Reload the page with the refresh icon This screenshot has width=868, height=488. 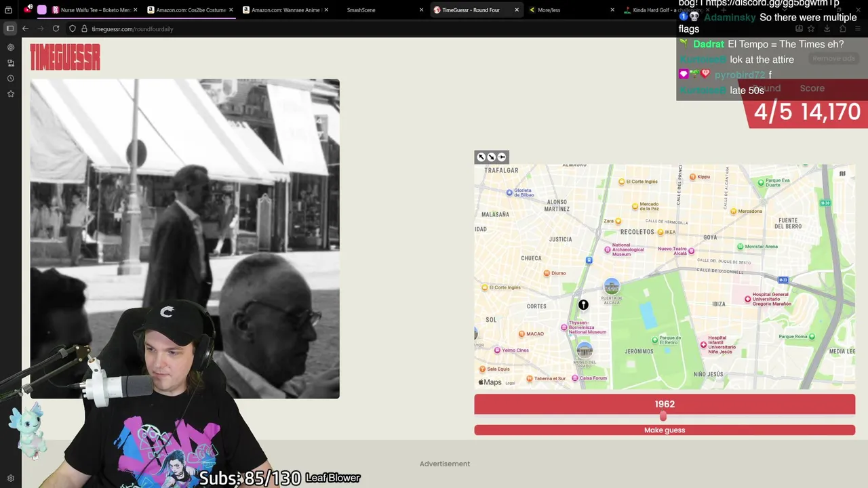click(56, 28)
